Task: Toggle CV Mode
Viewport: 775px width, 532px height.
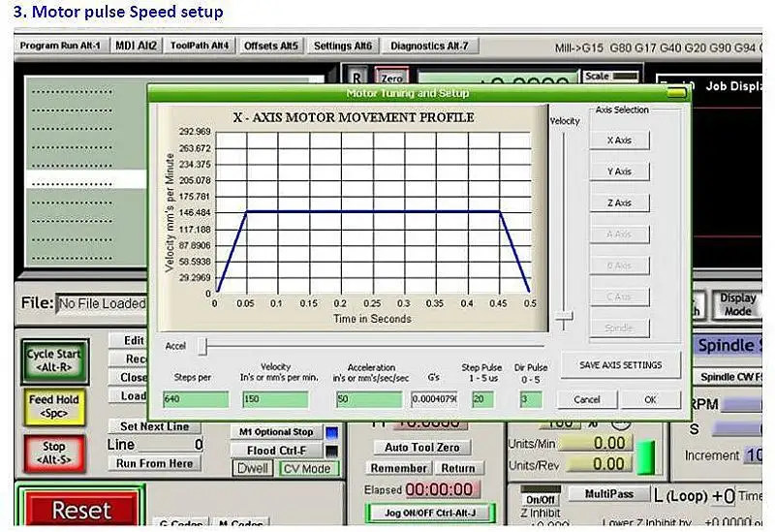Action: click(x=307, y=468)
